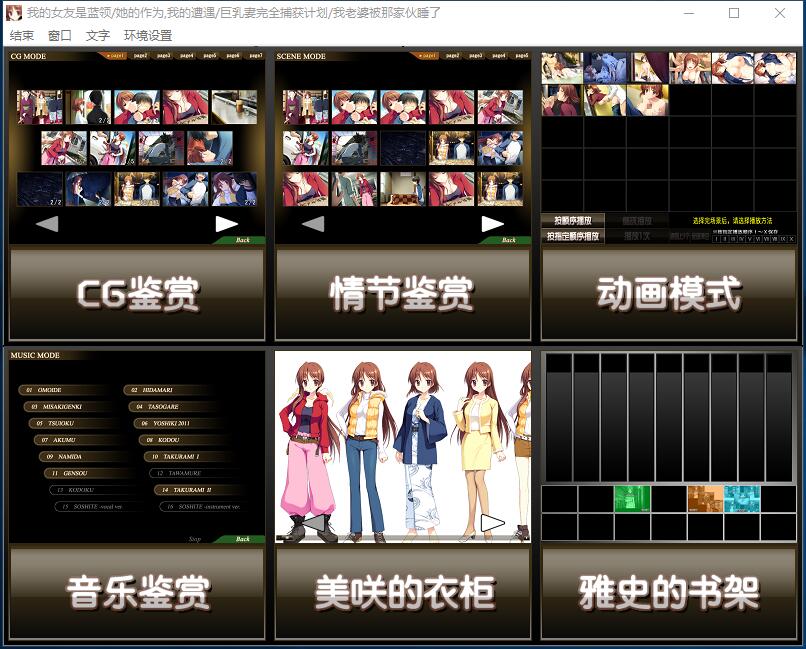Select the page2 tab in CG MODE
Screen dimensions: 806x649
[x=140, y=55]
